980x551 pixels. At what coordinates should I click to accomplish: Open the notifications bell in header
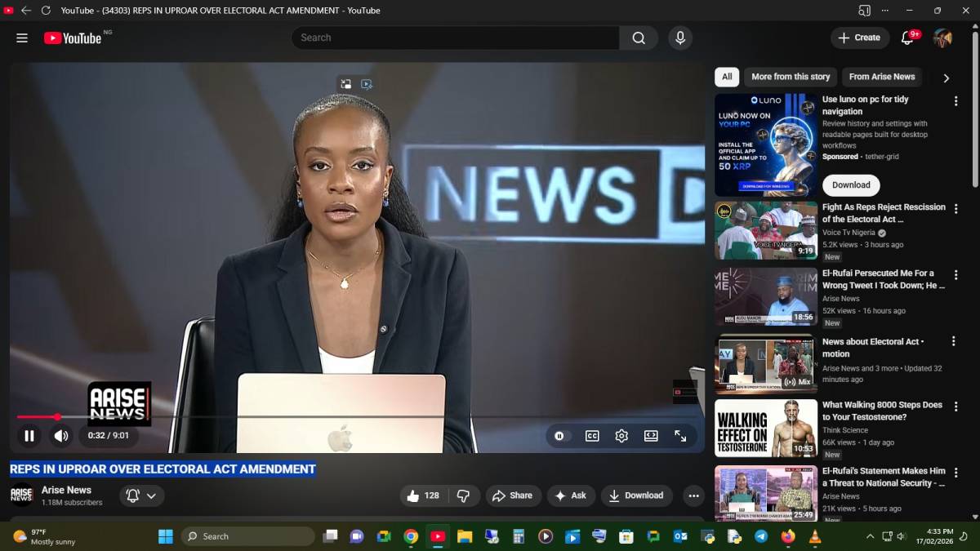pos(907,38)
